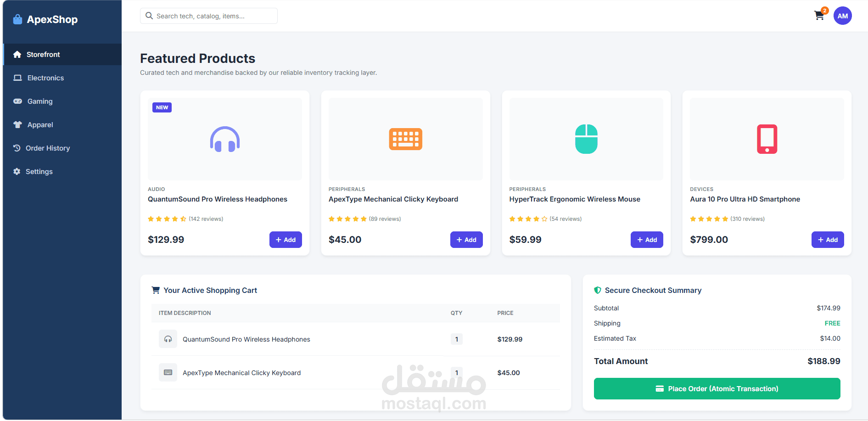Click the $188.99 total amount
The image size is (868, 421).
point(824,361)
